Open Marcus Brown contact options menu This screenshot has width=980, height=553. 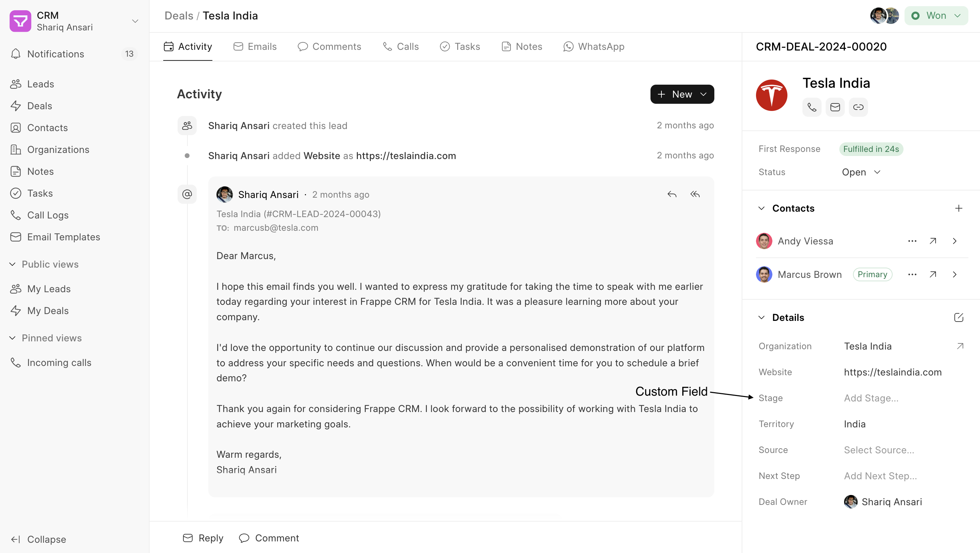(x=912, y=274)
